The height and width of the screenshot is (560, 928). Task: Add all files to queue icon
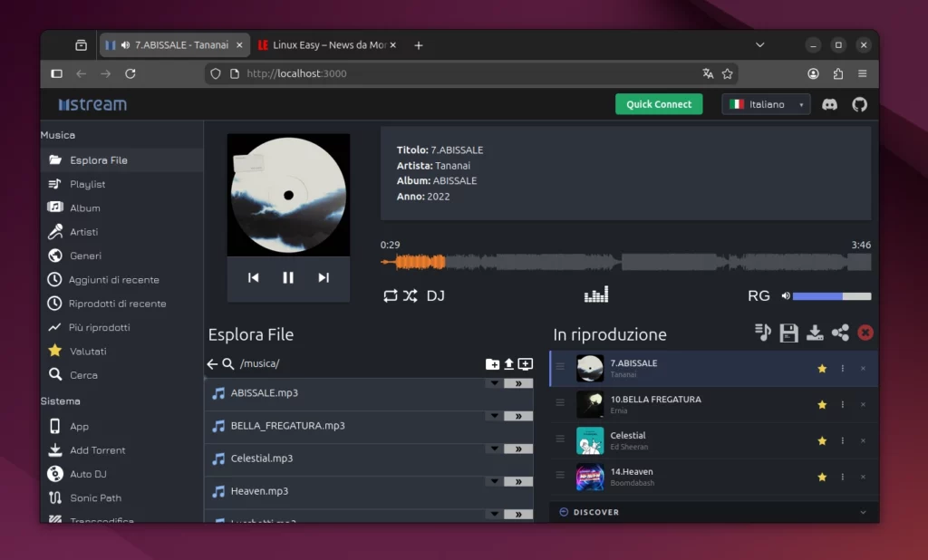pyautogui.click(x=525, y=363)
